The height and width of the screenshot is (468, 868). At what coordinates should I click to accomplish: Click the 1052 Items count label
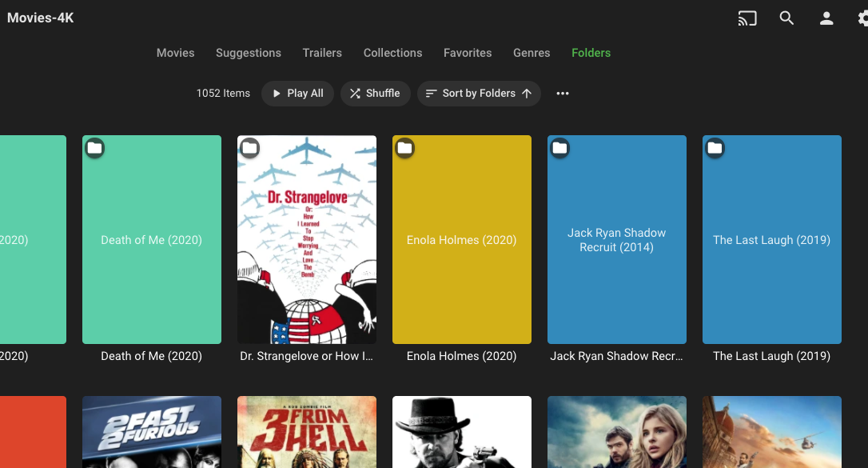click(223, 94)
